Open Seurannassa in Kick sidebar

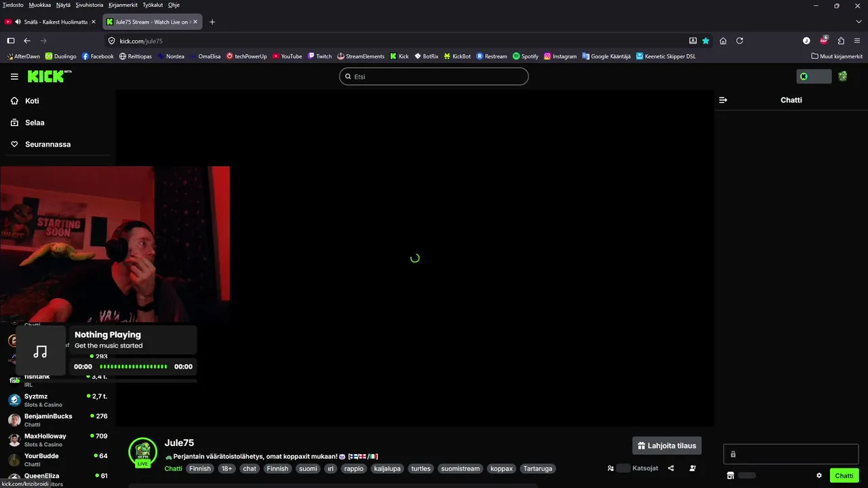[x=47, y=144]
